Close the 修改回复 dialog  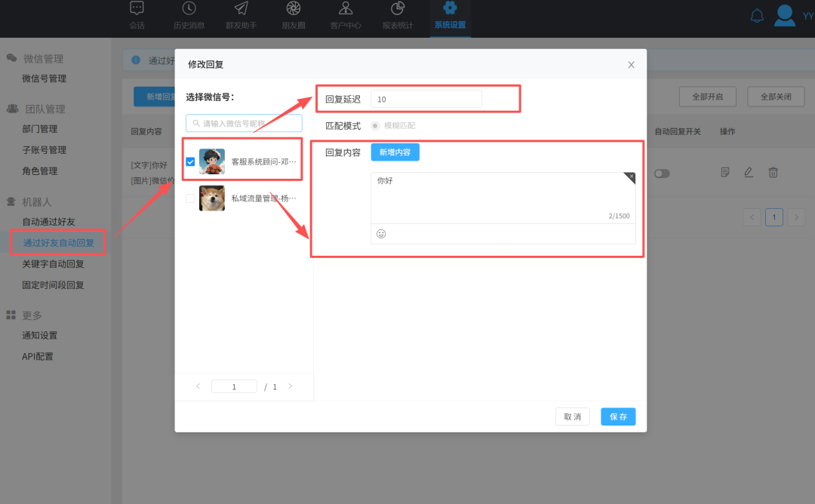coord(631,64)
